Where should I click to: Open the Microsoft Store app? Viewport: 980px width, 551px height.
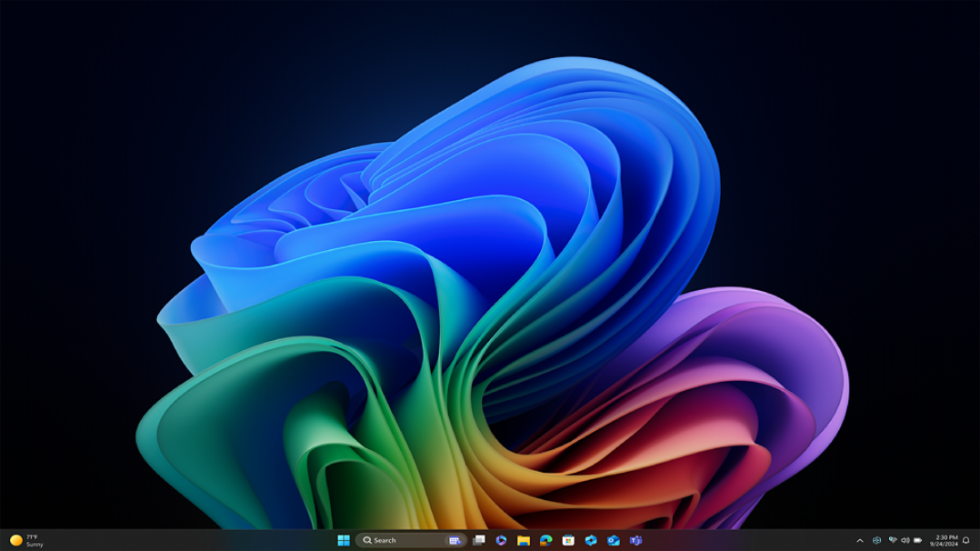(568, 540)
